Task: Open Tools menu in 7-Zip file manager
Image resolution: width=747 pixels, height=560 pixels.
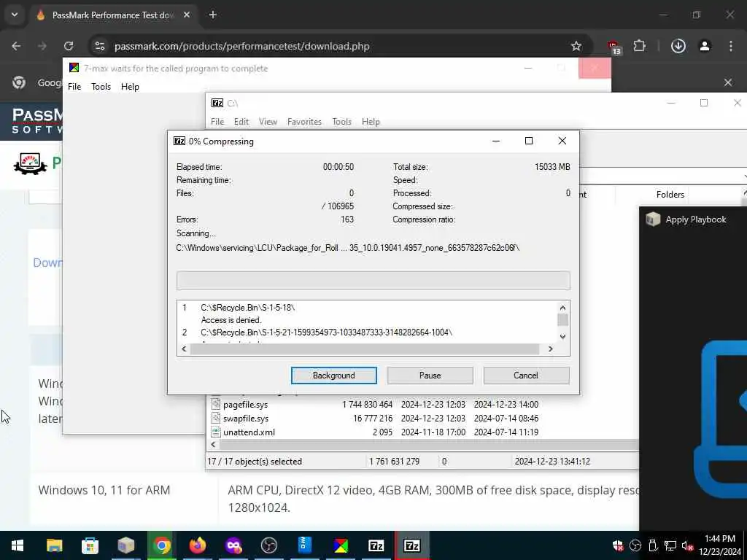Action: point(341,122)
